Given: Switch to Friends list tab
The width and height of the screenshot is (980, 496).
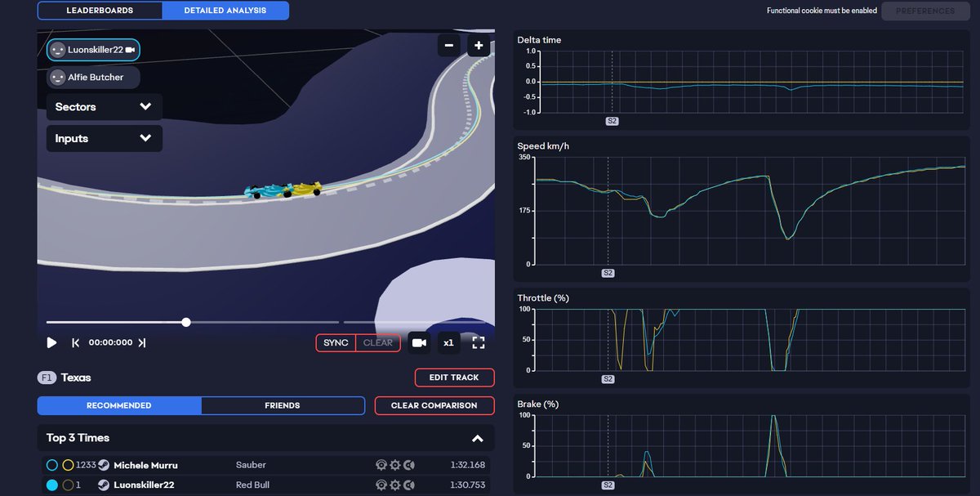Looking at the screenshot, I should pos(283,405).
